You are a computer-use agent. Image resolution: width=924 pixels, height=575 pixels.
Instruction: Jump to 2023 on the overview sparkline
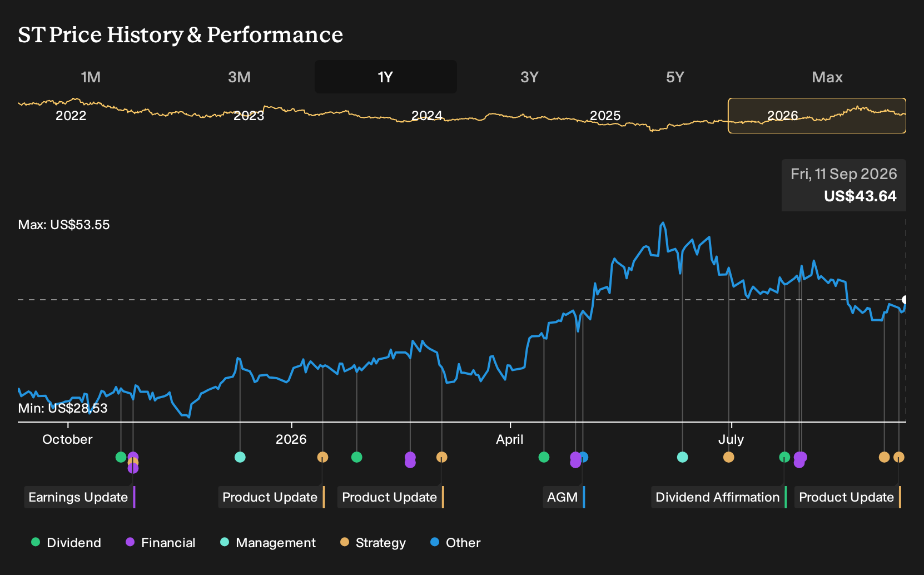coord(249,116)
